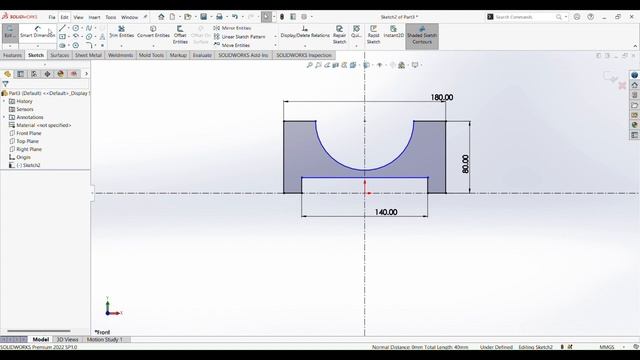The image size is (640, 360).
Task: Select the Circle sketch tool
Action: (76, 28)
